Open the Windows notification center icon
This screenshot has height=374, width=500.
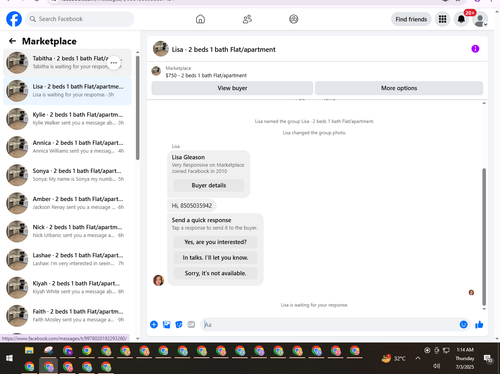click(x=488, y=359)
